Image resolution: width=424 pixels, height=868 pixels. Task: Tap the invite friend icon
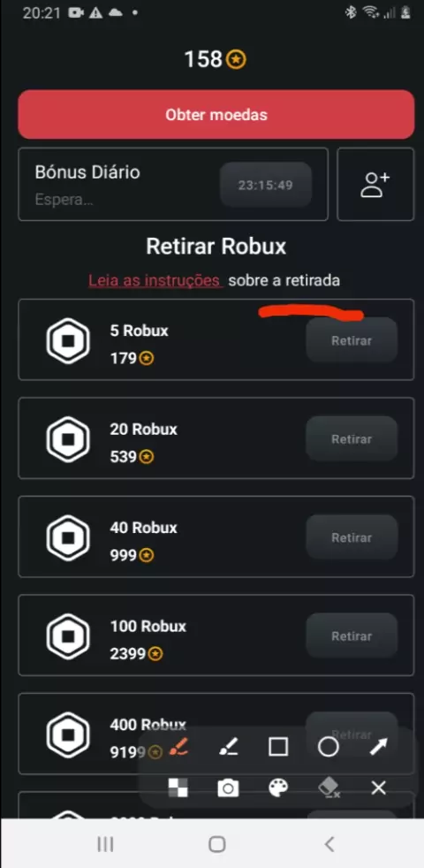[x=375, y=185]
